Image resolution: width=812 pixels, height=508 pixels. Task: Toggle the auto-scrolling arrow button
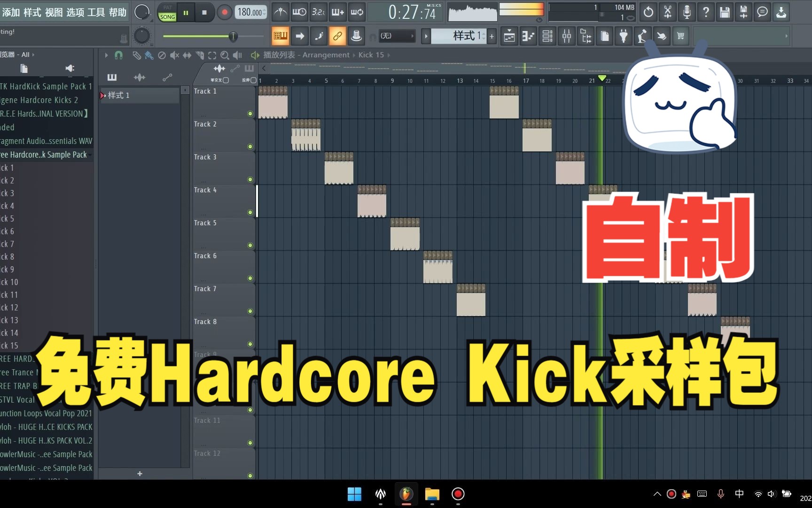pos(300,36)
